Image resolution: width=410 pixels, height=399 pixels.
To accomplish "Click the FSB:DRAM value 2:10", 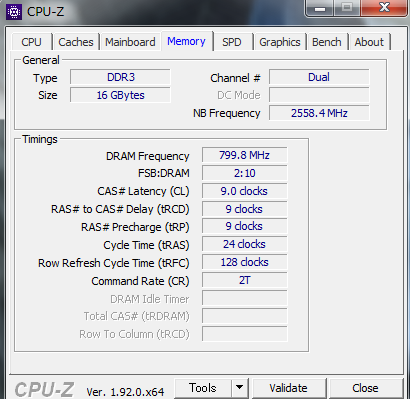I will (244, 173).
